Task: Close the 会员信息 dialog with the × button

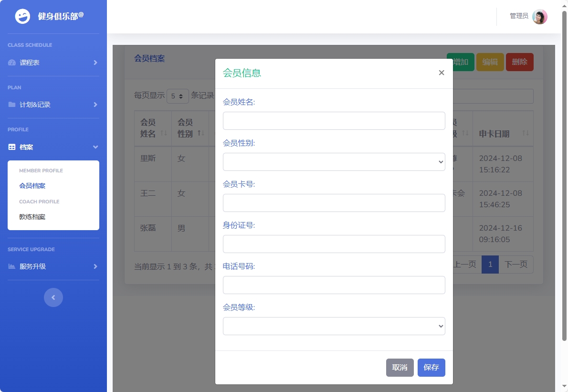Action: click(x=441, y=73)
